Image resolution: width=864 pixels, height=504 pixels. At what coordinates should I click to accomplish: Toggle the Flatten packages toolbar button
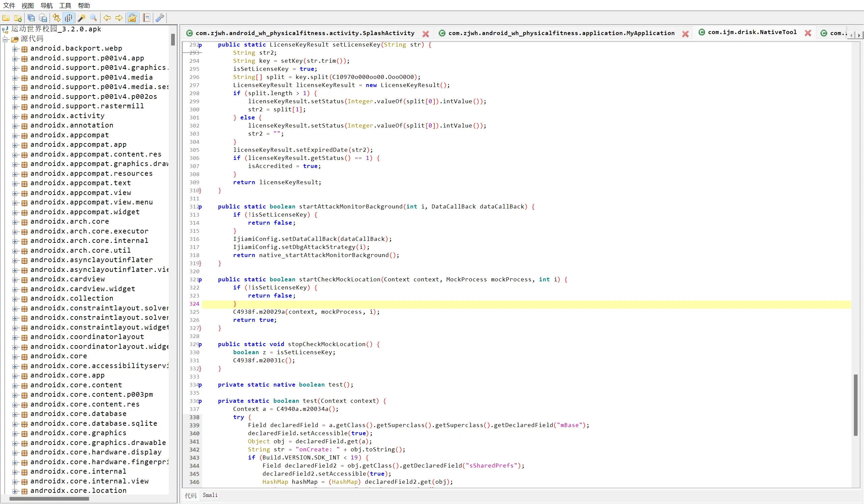coord(69,18)
